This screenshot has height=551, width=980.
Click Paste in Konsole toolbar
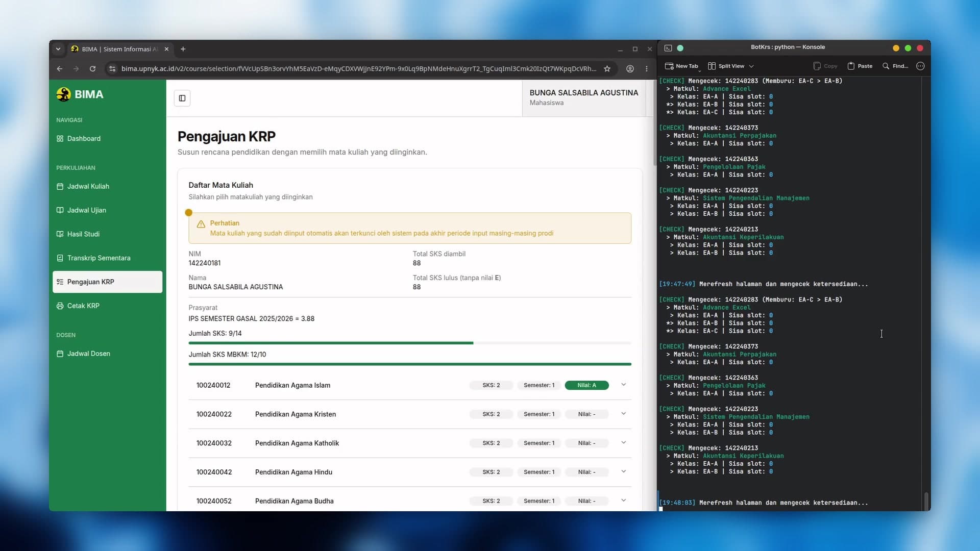tap(860, 66)
